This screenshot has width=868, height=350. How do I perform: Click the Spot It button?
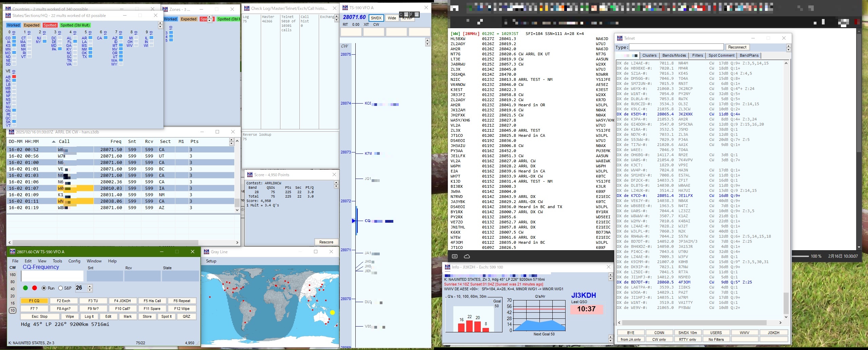tap(166, 316)
